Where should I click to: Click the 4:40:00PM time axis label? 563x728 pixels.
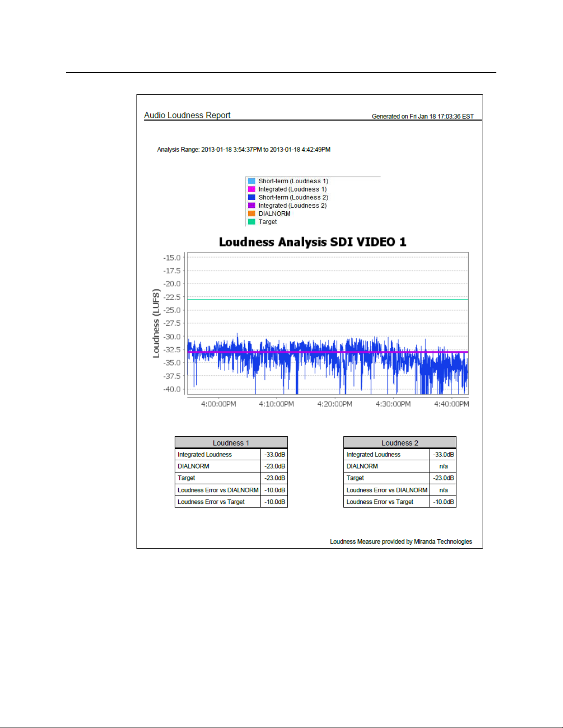pyautogui.click(x=451, y=404)
